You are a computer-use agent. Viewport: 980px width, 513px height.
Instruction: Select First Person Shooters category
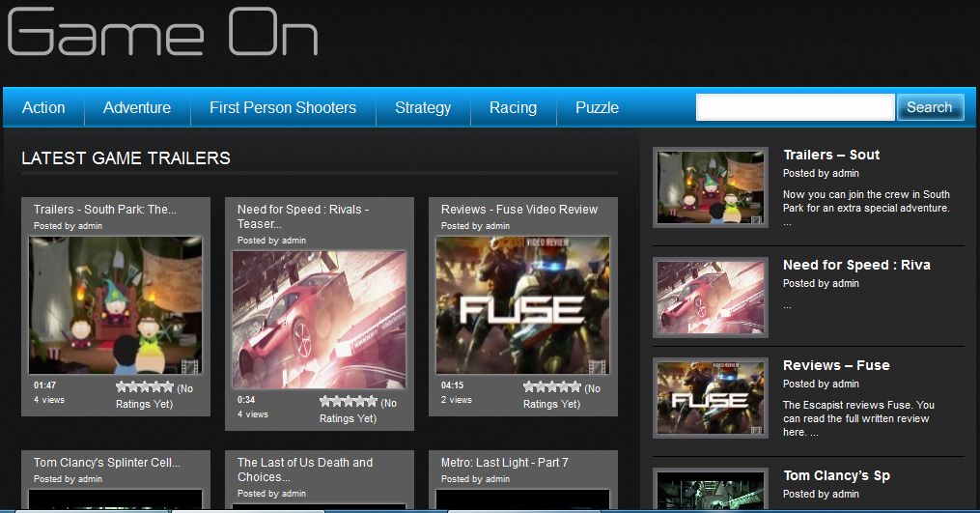click(x=283, y=107)
